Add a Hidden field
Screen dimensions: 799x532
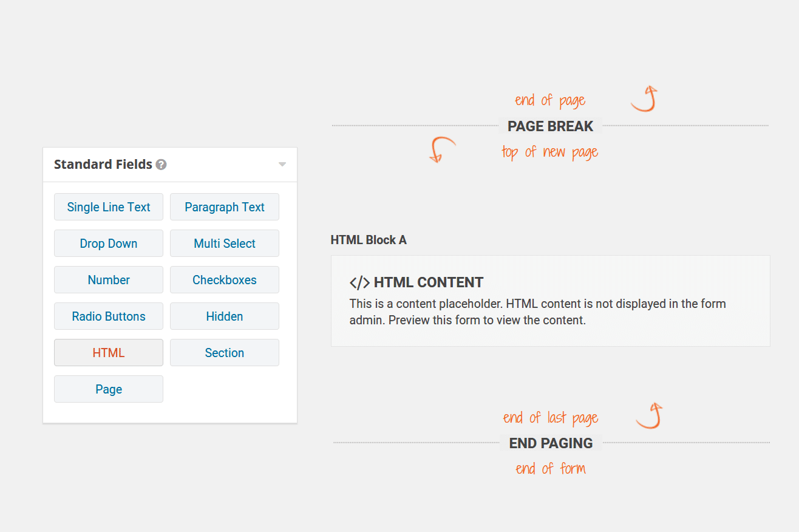click(x=225, y=316)
